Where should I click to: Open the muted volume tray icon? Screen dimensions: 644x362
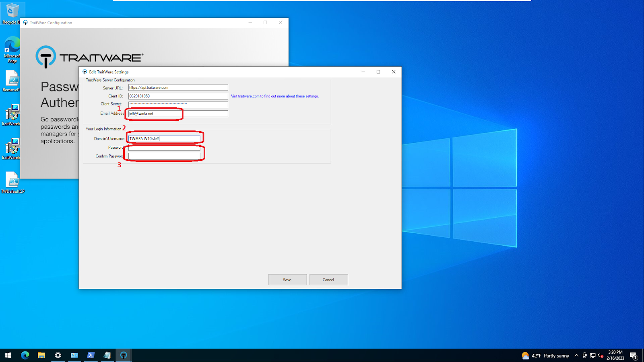(x=601, y=356)
